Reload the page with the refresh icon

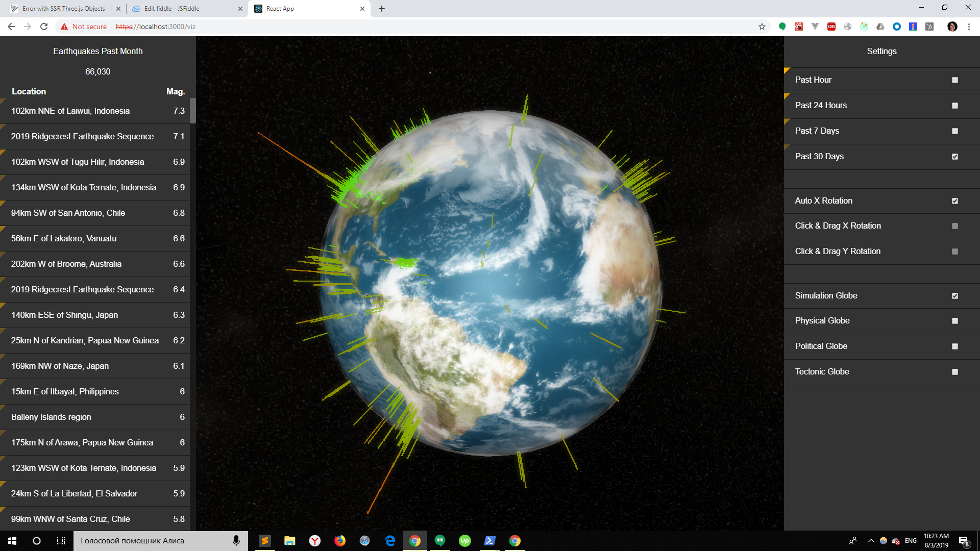tap(44, 27)
